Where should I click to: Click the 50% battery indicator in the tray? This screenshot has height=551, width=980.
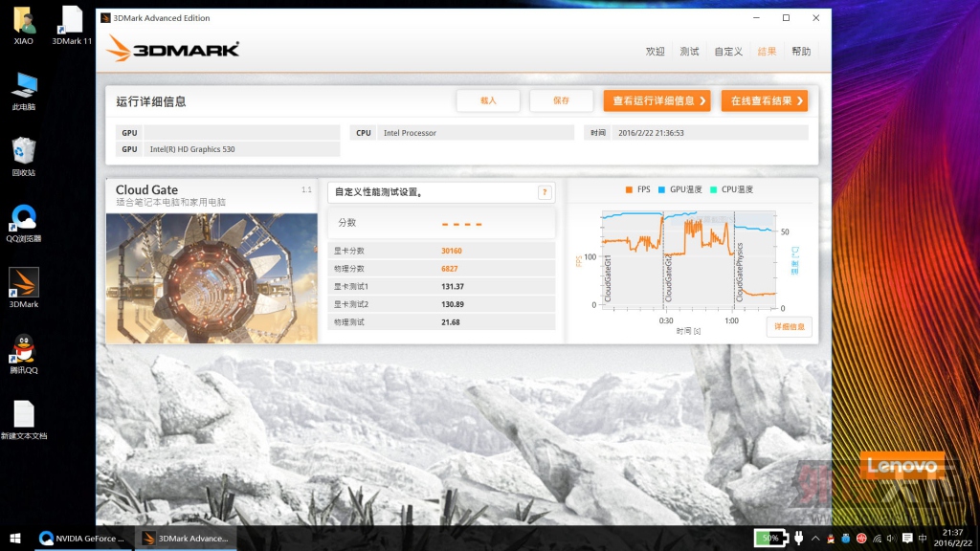pos(770,538)
